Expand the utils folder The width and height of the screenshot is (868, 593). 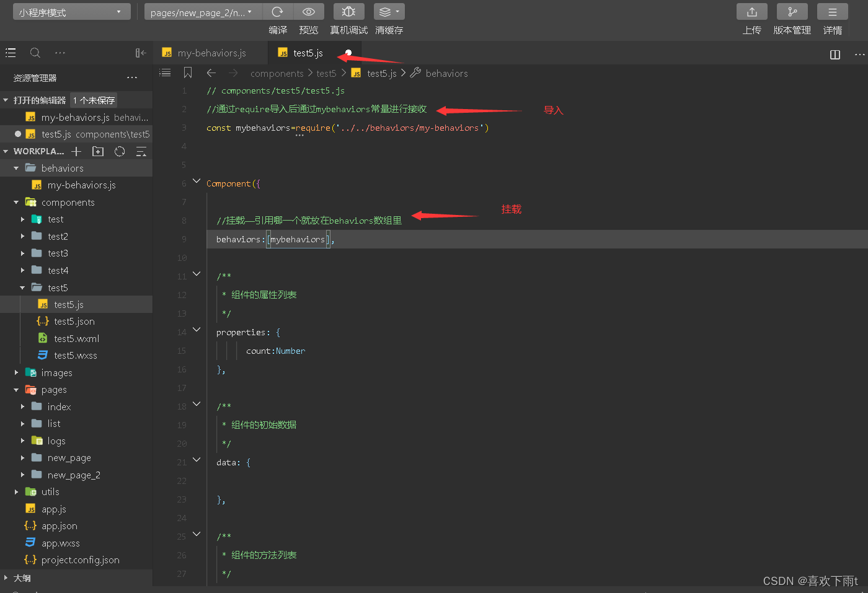coord(16,492)
